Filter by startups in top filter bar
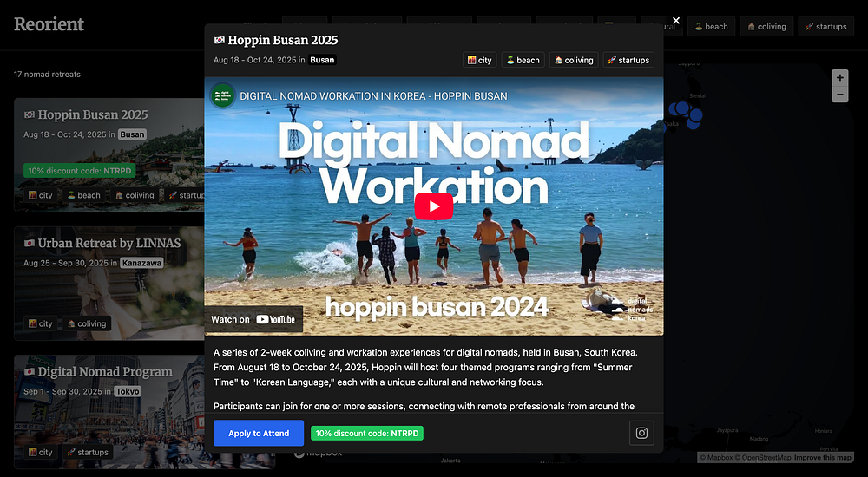868x477 pixels. [x=826, y=27]
